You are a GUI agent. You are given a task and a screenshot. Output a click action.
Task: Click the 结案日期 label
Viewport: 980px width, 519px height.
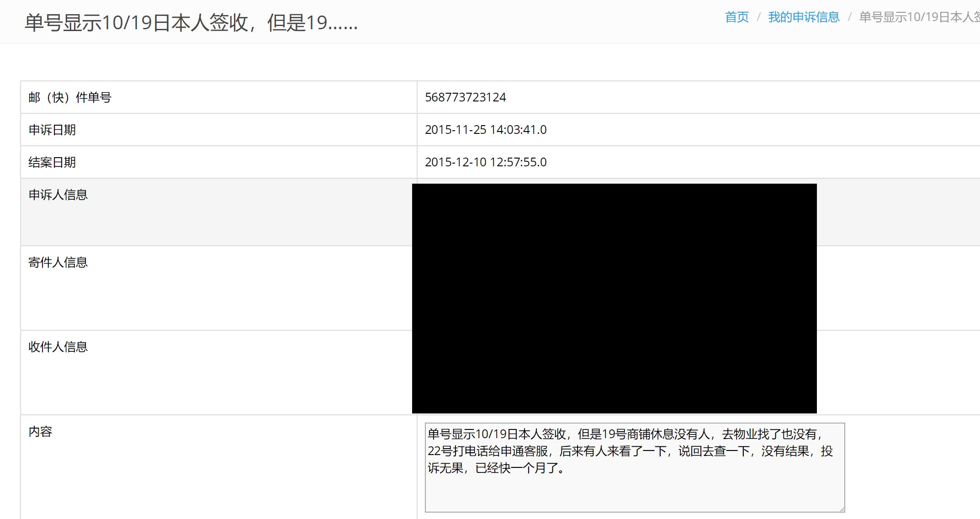52,162
